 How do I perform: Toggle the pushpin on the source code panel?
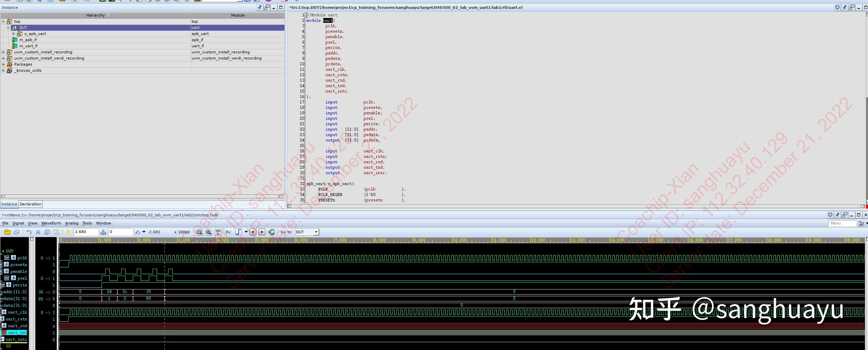(x=845, y=7)
